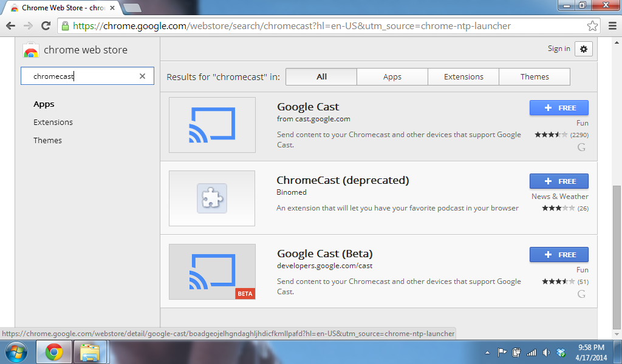This screenshot has width=622, height=364.
Task: Click the page's vertical scrollbar thumb
Action: click(x=617, y=257)
